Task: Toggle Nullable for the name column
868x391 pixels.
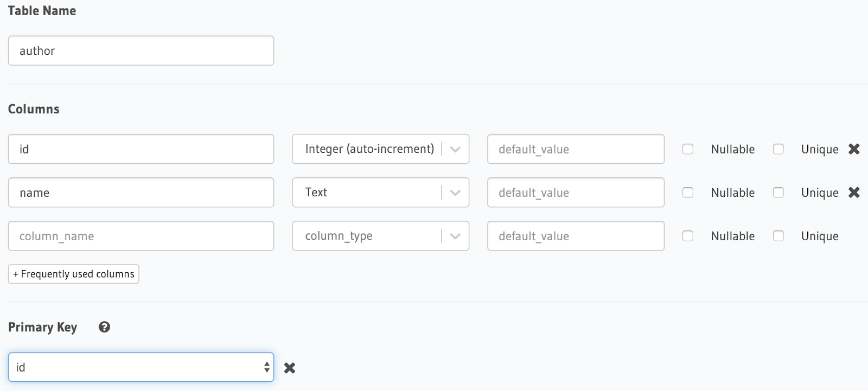Action: pyautogui.click(x=688, y=193)
